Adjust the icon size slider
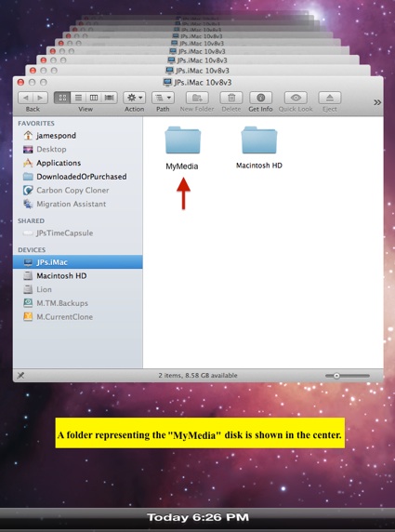Screen dimensions: 395x532 pos(348,376)
